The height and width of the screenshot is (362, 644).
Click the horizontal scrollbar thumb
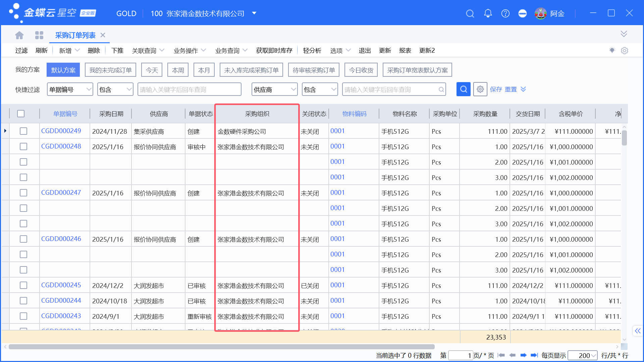click(x=221, y=347)
